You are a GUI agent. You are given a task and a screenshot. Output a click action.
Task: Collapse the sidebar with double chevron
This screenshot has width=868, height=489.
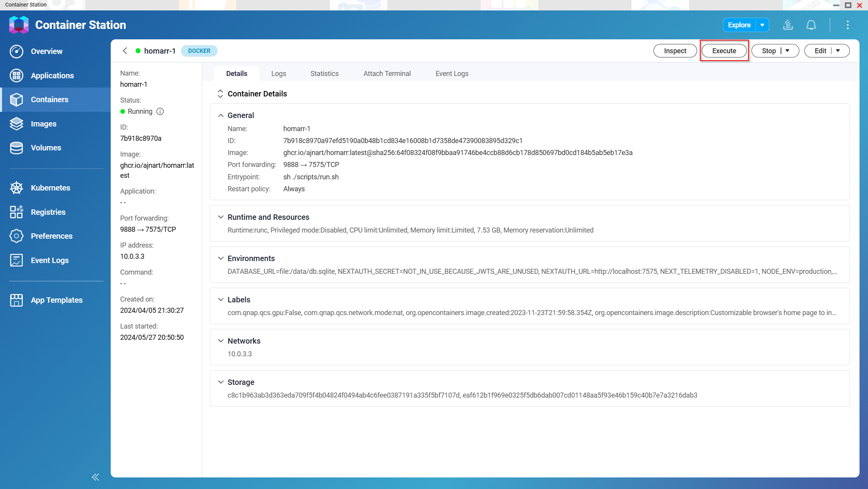95,477
